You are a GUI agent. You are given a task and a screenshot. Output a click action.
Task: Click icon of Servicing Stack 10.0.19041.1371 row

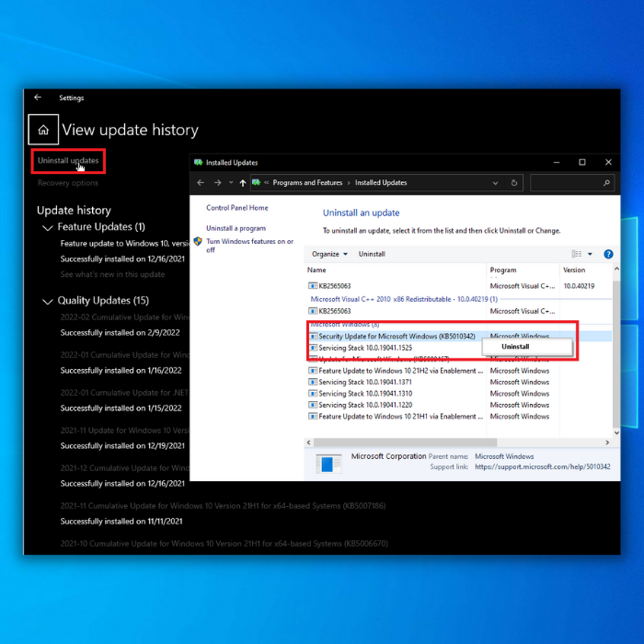(313, 383)
